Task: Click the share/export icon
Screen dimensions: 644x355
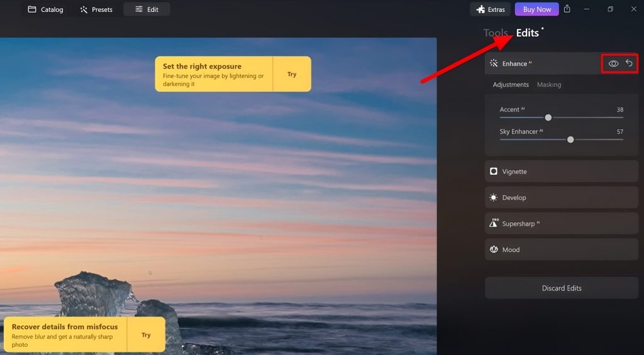Action: 567,9
